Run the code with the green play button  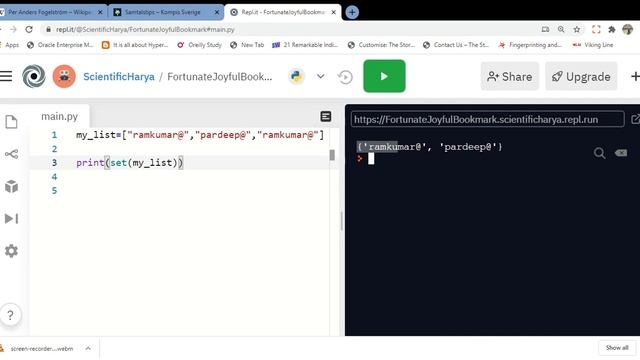tap(384, 76)
